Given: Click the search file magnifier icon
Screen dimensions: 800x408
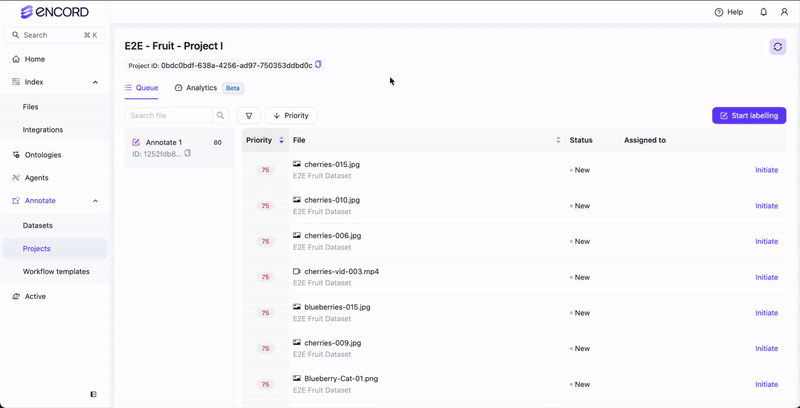Looking at the screenshot, I should point(220,115).
